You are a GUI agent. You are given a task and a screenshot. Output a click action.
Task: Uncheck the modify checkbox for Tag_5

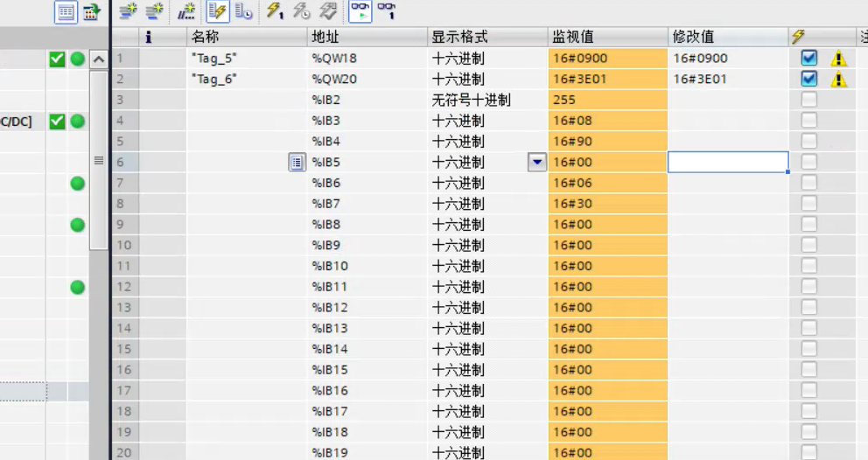[809, 59]
